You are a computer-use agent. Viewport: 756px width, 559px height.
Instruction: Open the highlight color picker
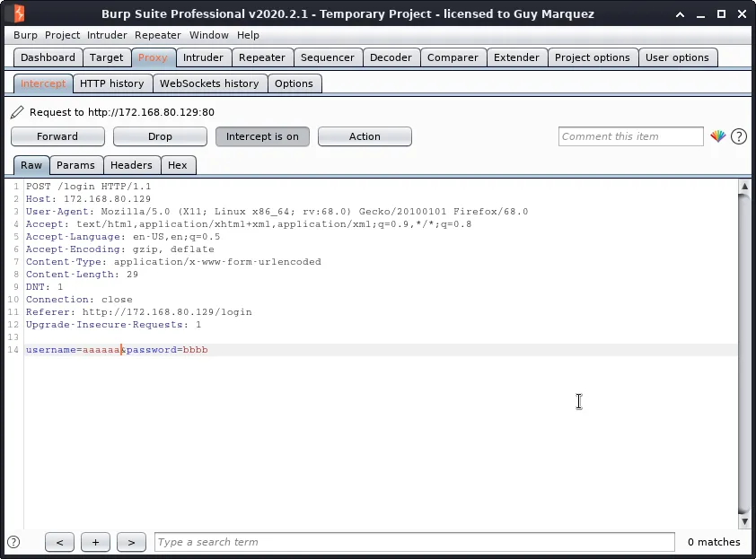[x=718, y=136]
